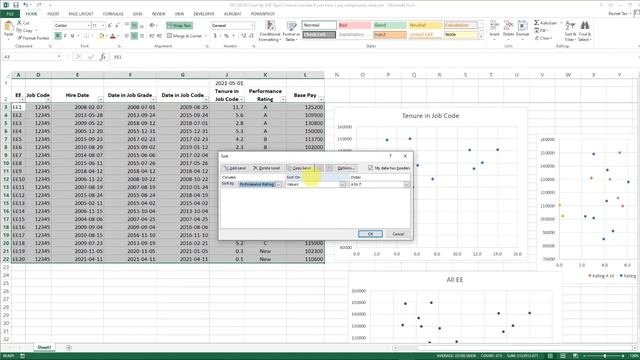
Task: Open the font size dropdown
Action: click(x=102, y=25)
